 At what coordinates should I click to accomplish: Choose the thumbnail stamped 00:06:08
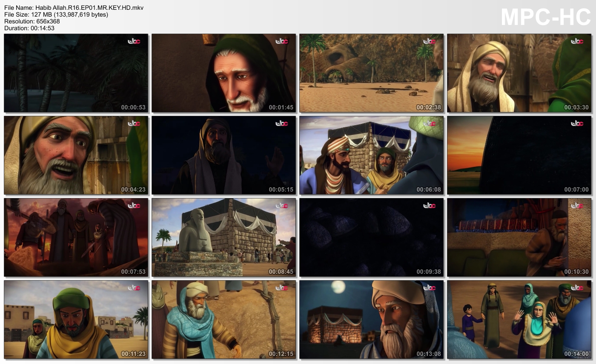pos(372,155)
